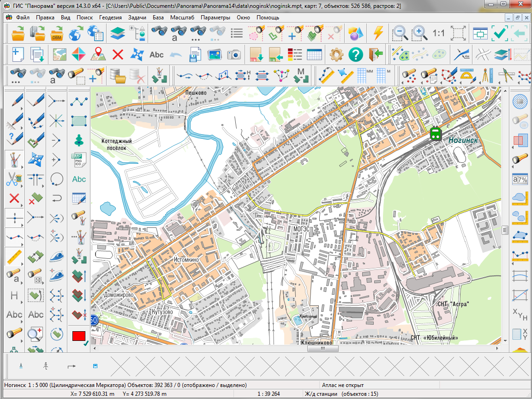
Task: Click the a7% transparency icon on right panel
Action: (520, 179)
